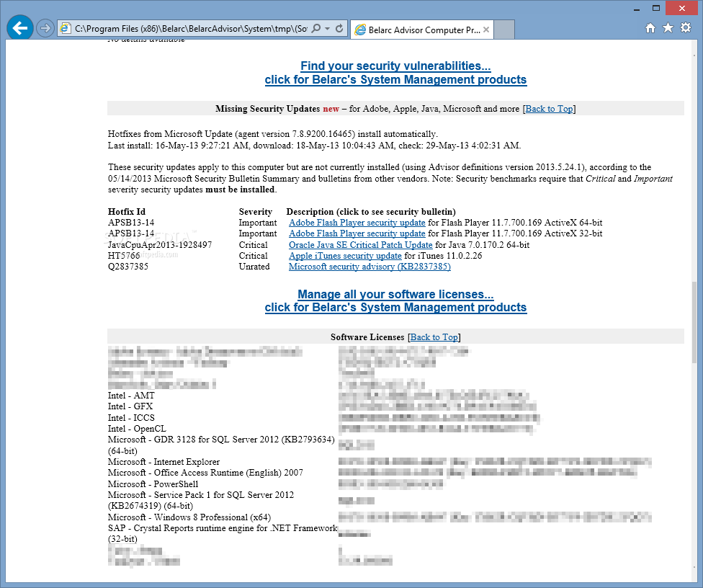This screenshot has height=588, width=703.
Task: Click 'Intel - OpenCL' license row
Action: (137, 428)
